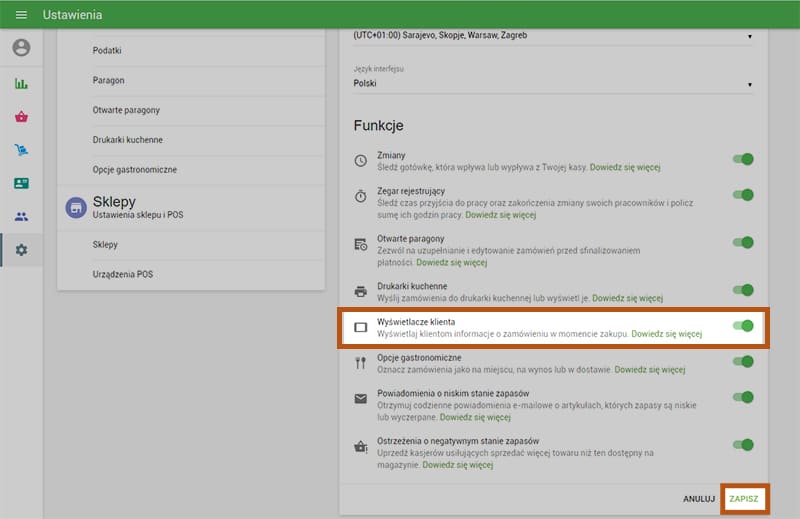Image resolution: width=800 pixels, height=519 pixels.
Task: Open Dowiedz się więcej link for Zegar rejestrujący
Action: pyautogui.click(x=500, y=214)
